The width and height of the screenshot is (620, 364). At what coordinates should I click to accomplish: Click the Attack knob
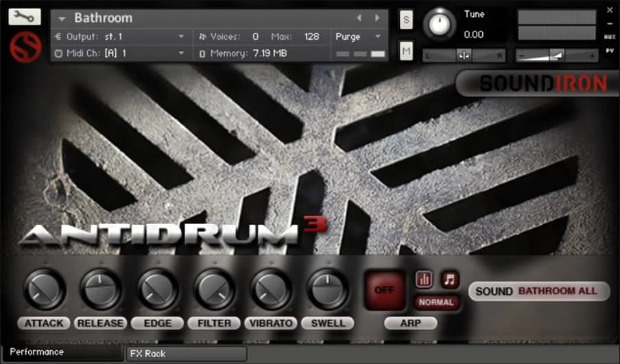pos(44,289)
